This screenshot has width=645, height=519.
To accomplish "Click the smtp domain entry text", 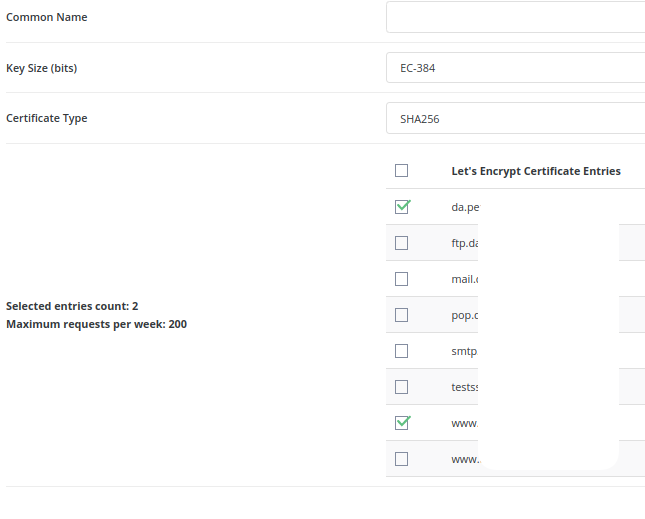I will [464, 351].
